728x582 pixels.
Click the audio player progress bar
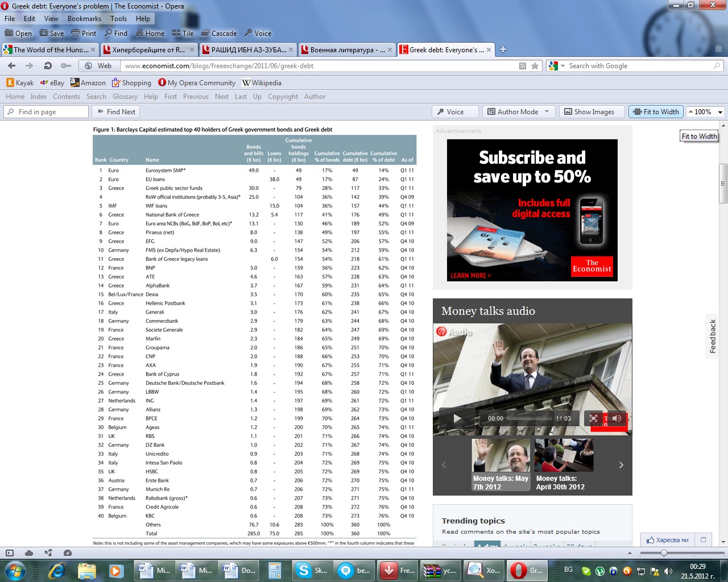(529, 418)
